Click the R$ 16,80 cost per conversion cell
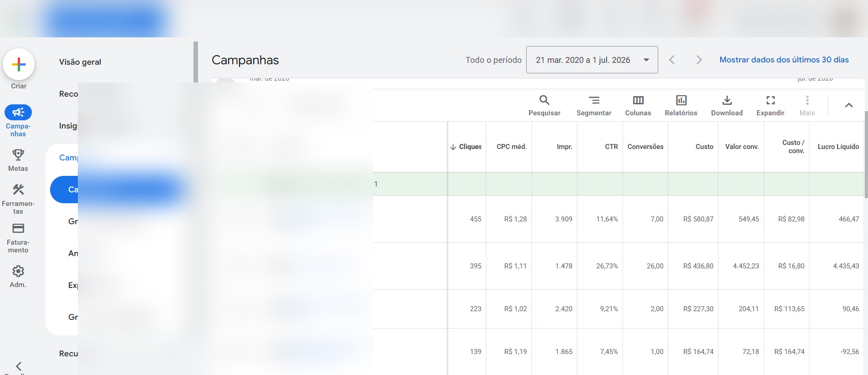Viewport: 868px width, 375px height. click(x=791, y=266)
